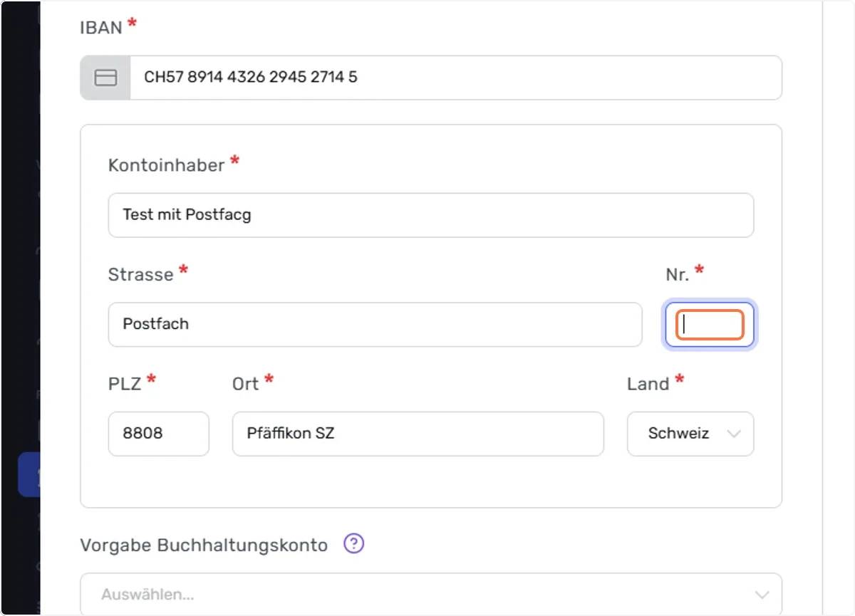Click the Land label

coord(648,384)
